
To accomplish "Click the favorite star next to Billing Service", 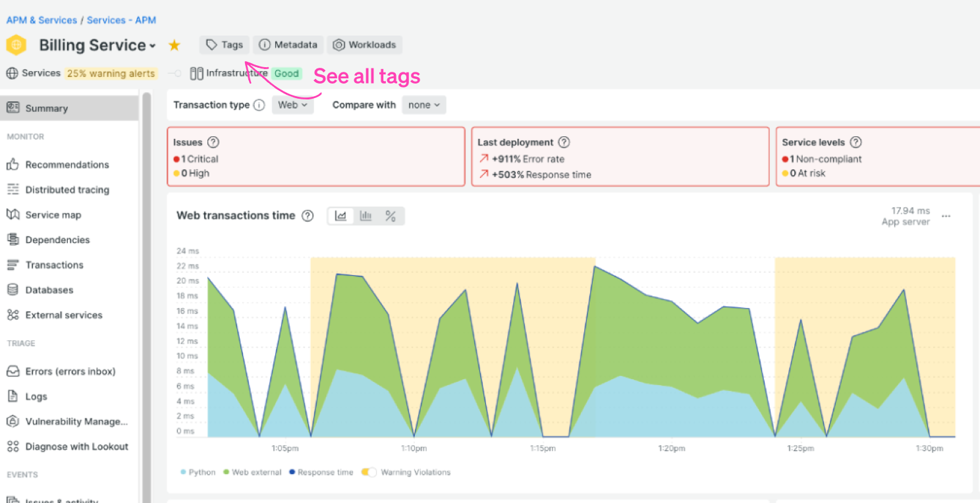I will point(174,45).
